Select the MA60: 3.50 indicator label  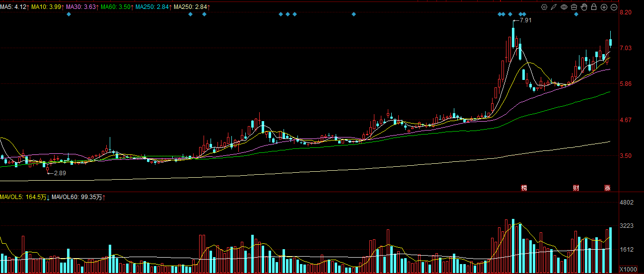117,7
